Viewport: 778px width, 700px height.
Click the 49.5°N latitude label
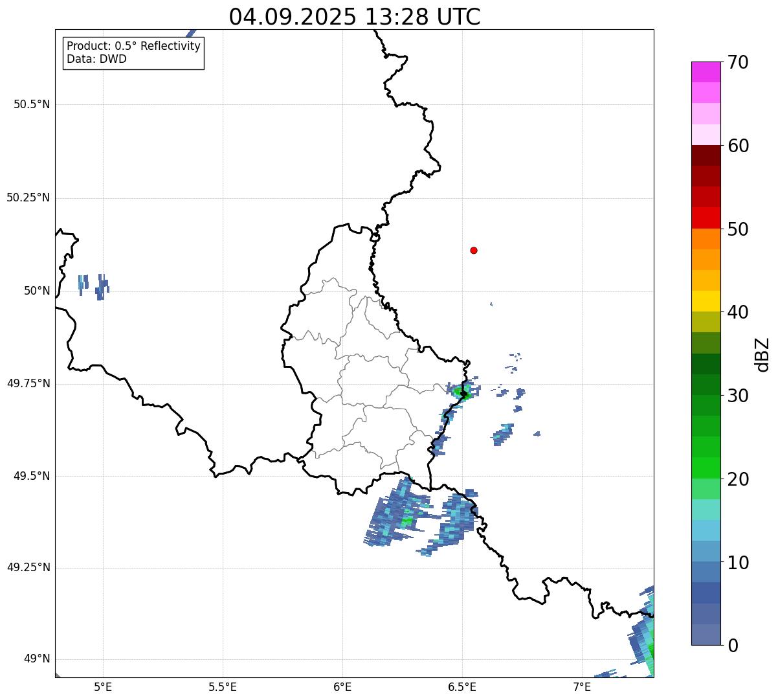(x=32, y=476)
